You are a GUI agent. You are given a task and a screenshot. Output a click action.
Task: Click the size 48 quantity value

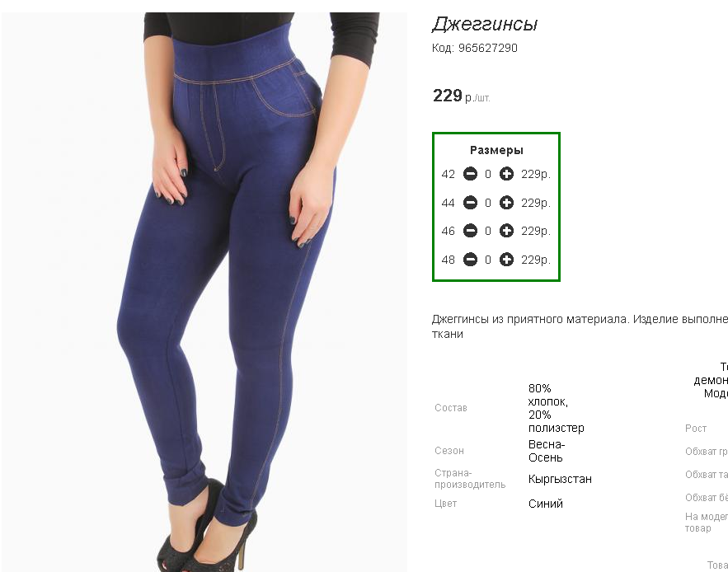click(487, 260)
